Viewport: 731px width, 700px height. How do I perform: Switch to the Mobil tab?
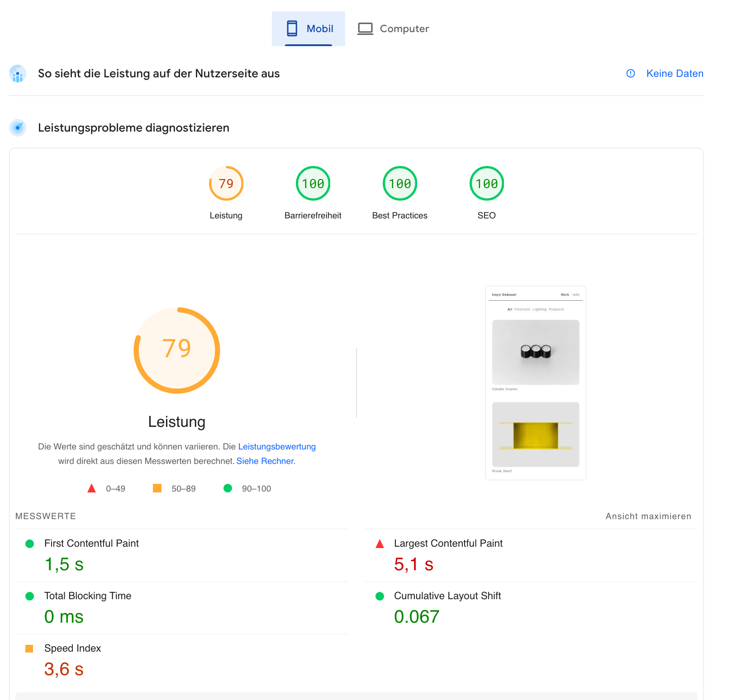[309, 28]
